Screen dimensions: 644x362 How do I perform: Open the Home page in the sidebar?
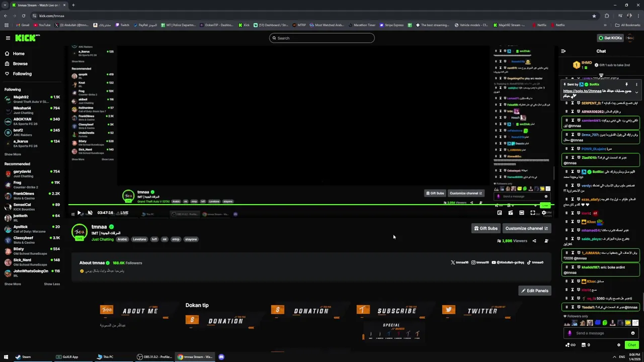tap(19, 54)
